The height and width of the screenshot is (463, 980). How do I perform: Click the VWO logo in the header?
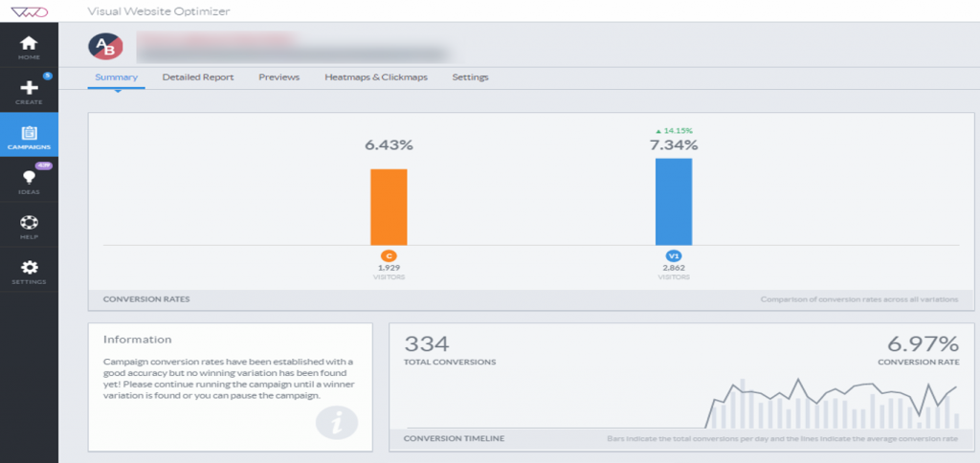[28, 11]
